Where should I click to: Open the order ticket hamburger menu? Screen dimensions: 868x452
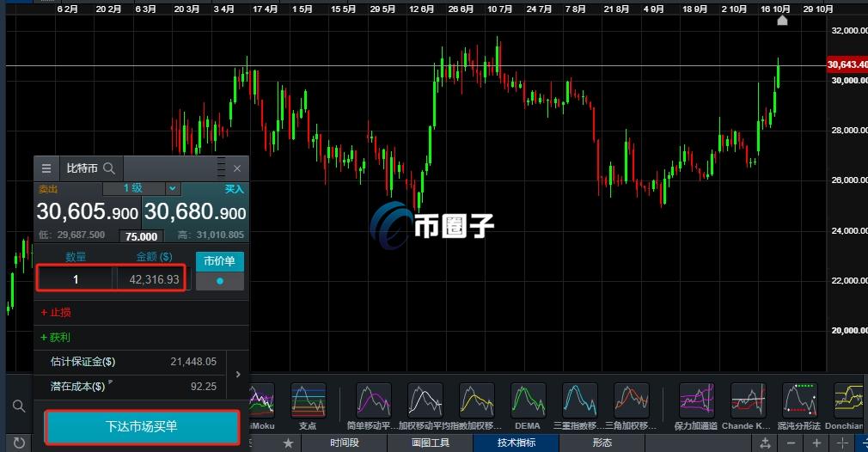[x=46, y=168]
